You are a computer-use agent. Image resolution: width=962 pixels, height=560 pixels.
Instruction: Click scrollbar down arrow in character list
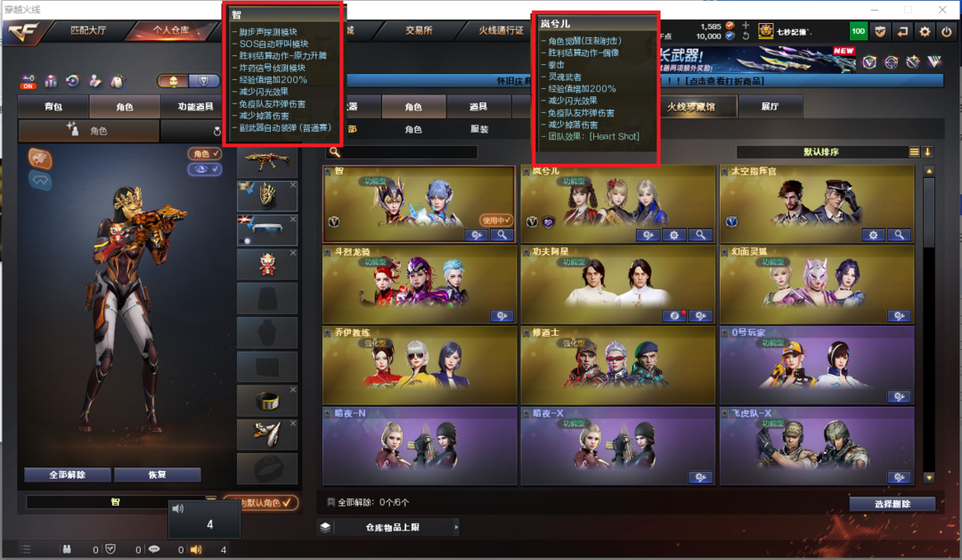tap(929, 477)
